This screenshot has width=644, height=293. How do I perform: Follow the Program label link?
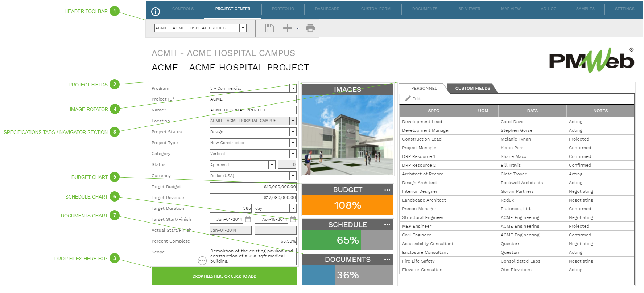pyautogui.click(x=160, y=88)
